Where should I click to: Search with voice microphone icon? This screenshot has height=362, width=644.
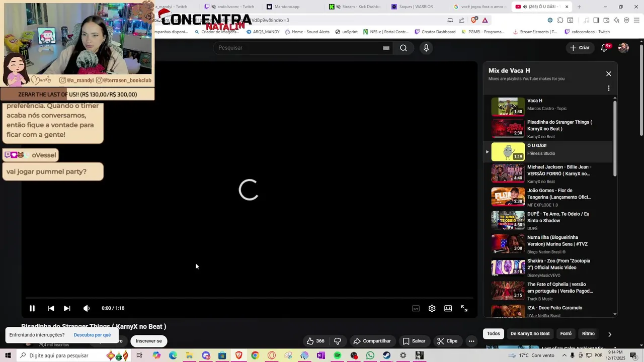click(426, 48)
